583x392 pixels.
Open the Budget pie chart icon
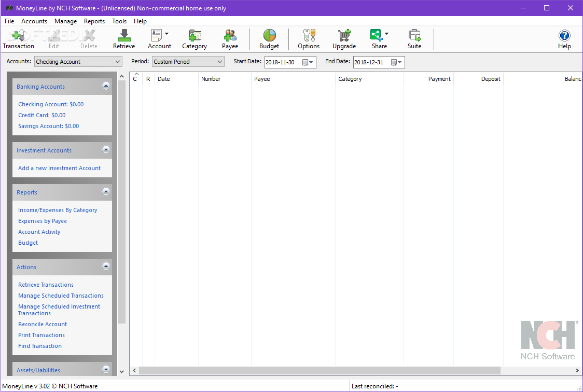click(269, 36)
